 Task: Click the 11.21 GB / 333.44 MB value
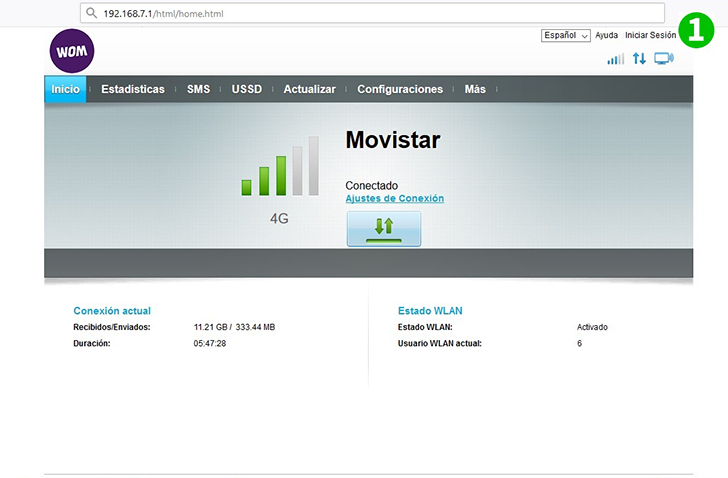234,327
